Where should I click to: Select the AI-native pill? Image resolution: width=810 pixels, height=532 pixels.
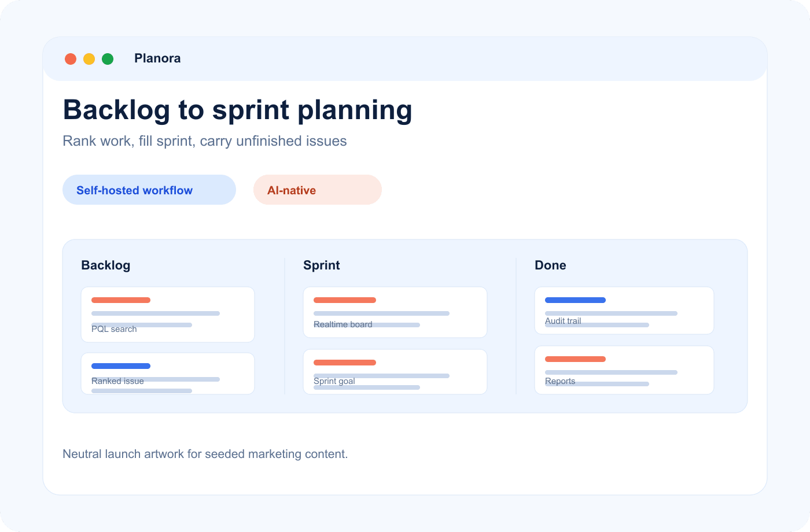pos(318,190)
